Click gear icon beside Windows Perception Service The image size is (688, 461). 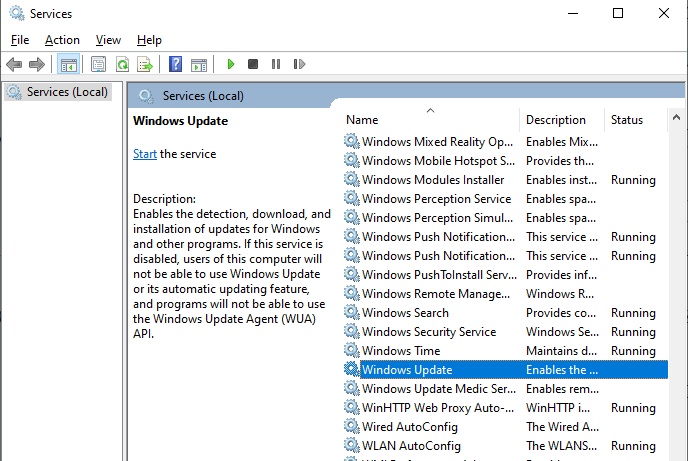351,198
